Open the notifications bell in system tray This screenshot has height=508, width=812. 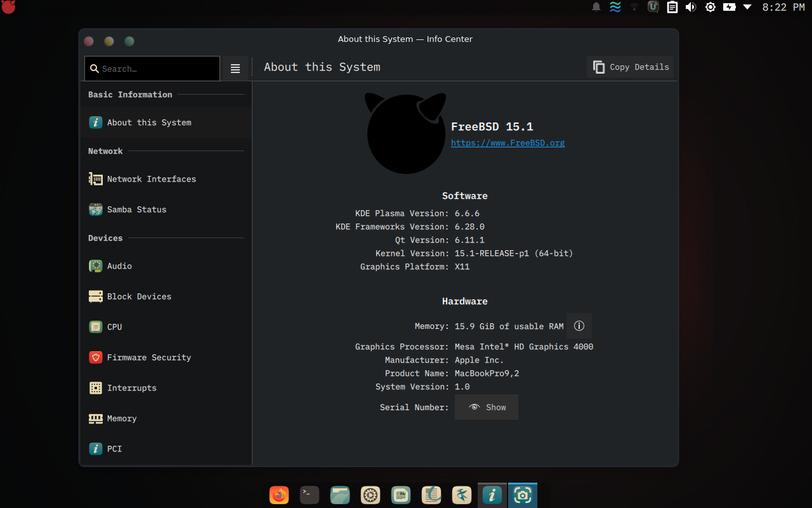coord(596,7)
